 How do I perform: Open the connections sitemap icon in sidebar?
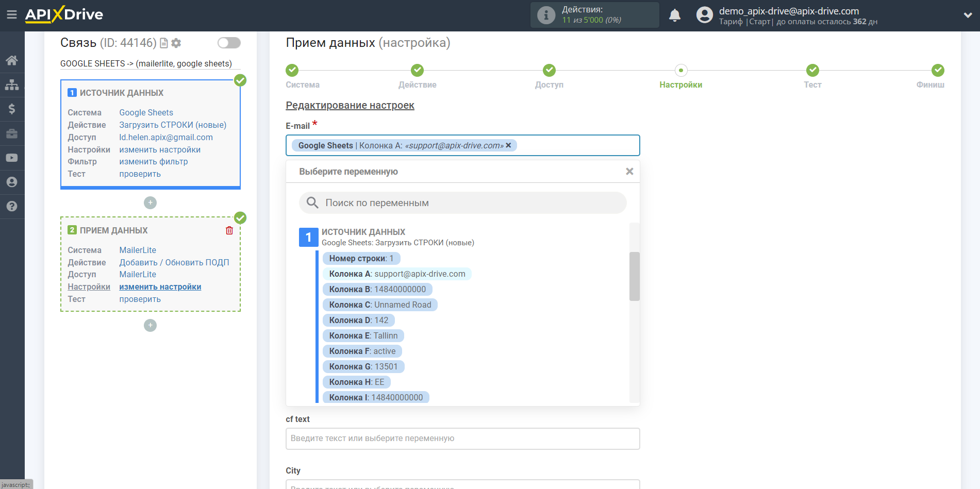12,85
